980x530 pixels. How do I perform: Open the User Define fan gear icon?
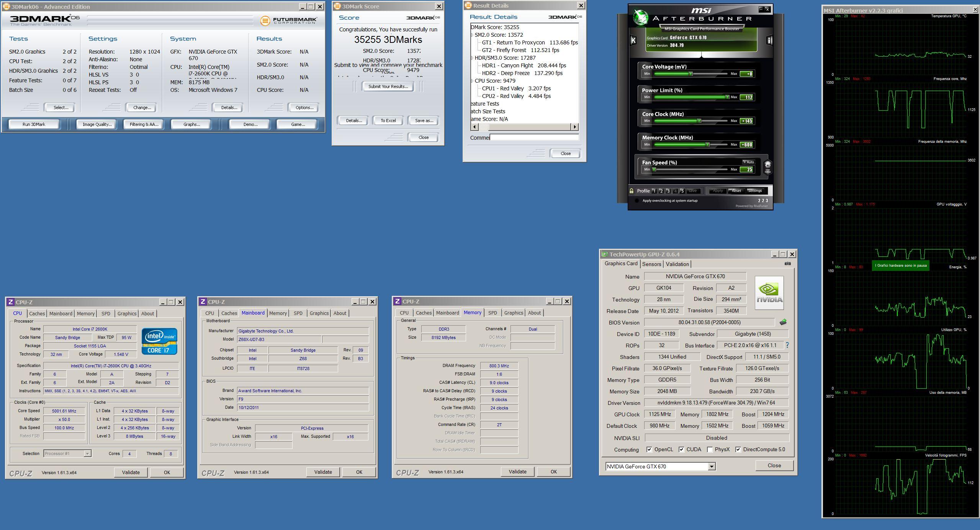[767, 166]
